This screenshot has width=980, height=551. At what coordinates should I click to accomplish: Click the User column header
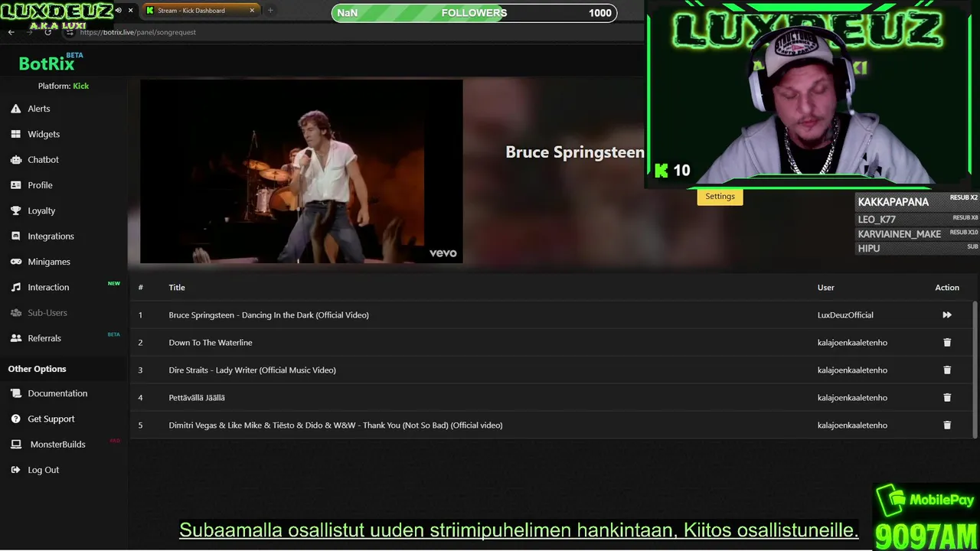(x=826, y=287)
